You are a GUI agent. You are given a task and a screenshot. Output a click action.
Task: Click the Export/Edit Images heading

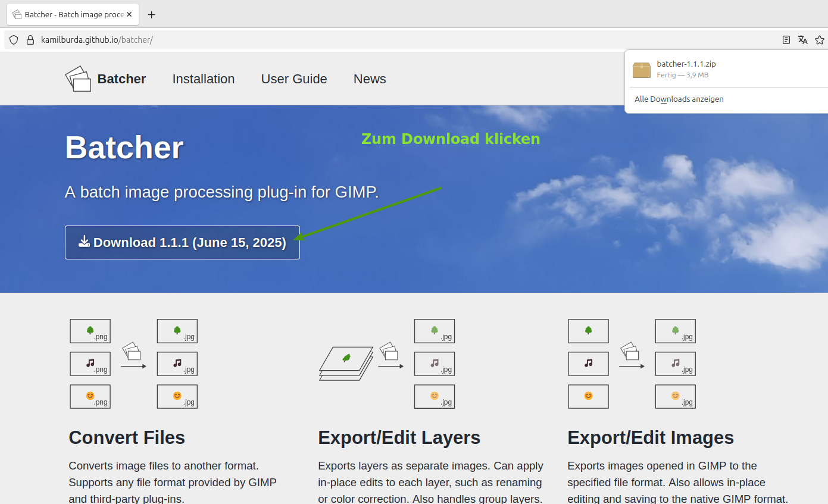tap(651, 438)
